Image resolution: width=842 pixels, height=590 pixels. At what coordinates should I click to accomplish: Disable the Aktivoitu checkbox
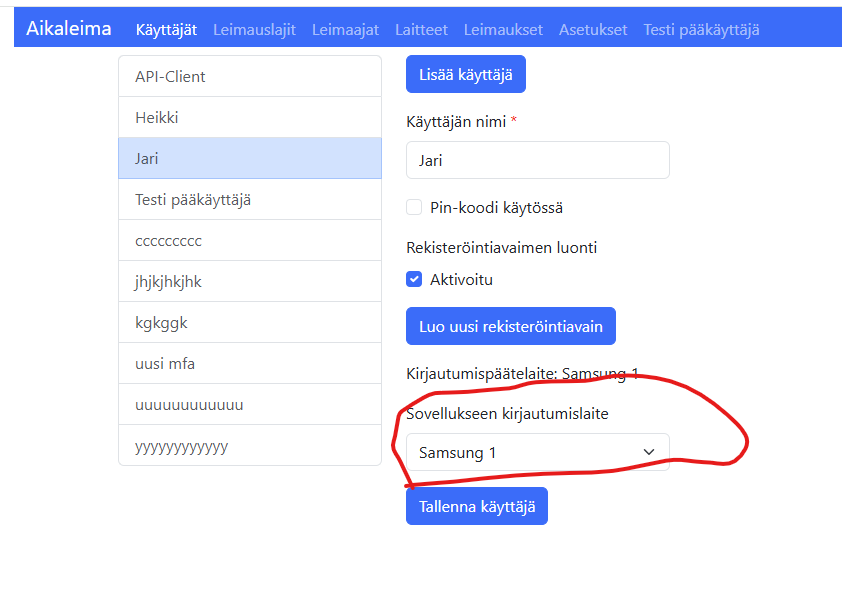point(414,279)
